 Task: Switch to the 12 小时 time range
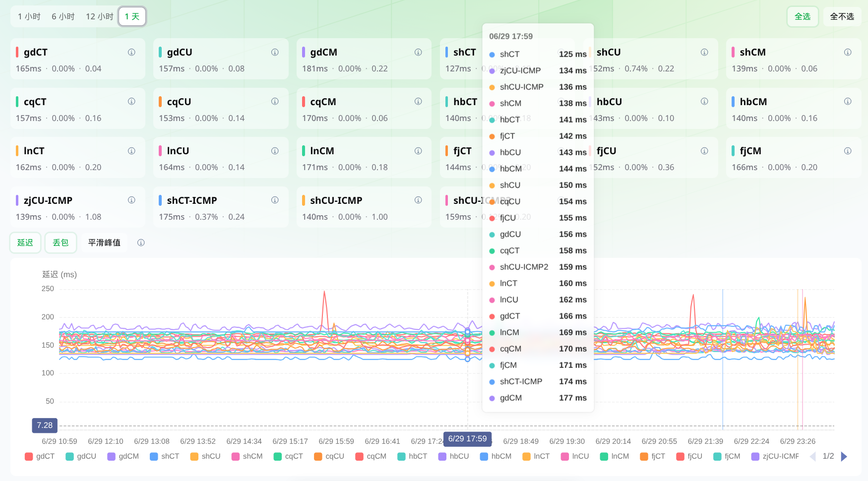100,16
